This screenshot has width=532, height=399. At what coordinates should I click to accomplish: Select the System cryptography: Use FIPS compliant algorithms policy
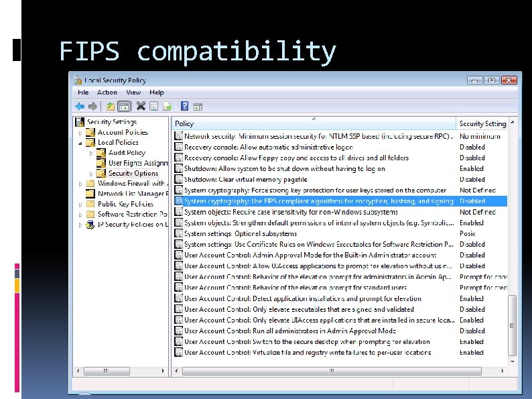340,201
